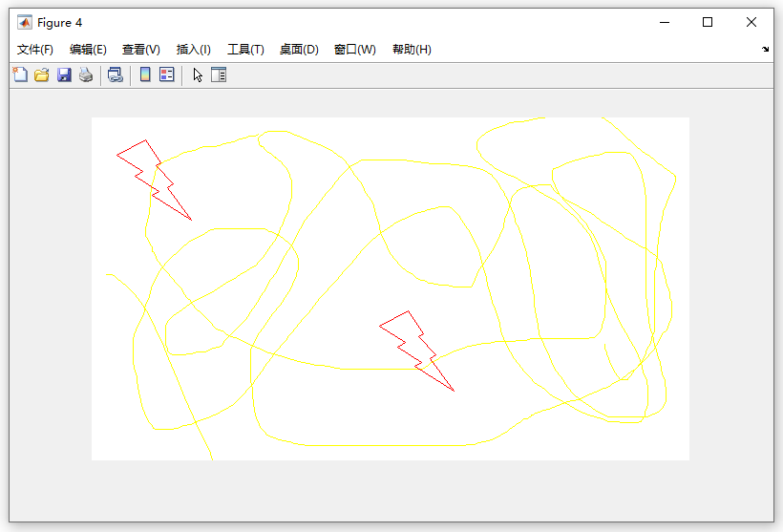The width and height of the screenshot is (783, 532).
Task: Open the 工具(T) menu
Action: [245, 50]
